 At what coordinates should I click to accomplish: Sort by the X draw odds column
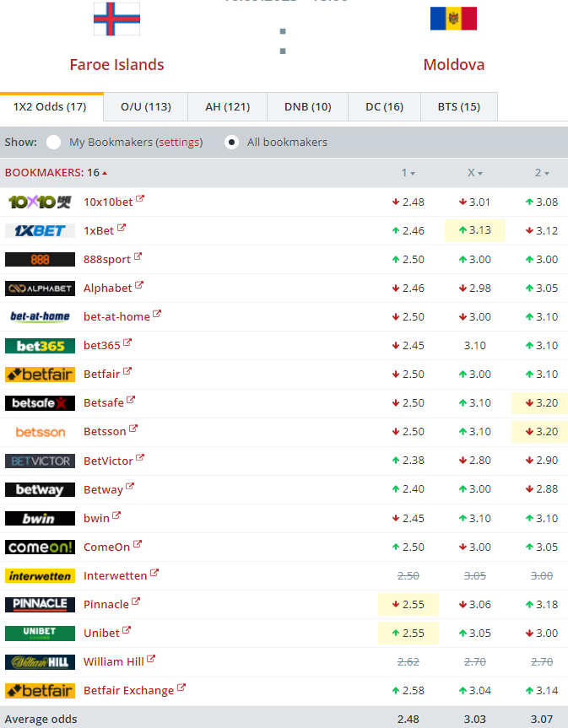pyautogui.click(x=474, y=173)
